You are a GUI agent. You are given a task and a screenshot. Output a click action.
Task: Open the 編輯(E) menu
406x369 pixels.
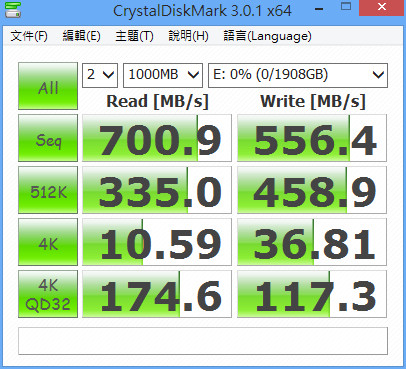pos(82,36)
